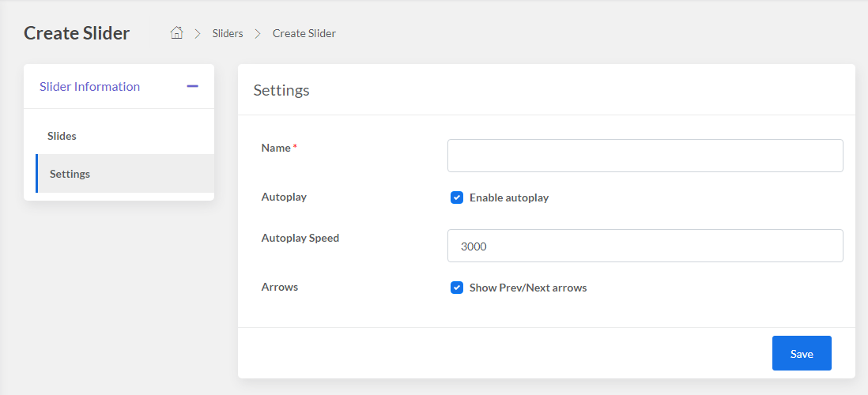The height and width of the screenshot is (395, 868).
Task: Click into the Autoplay Speed field
Action: pyautogui.click(x=645, y=246)
